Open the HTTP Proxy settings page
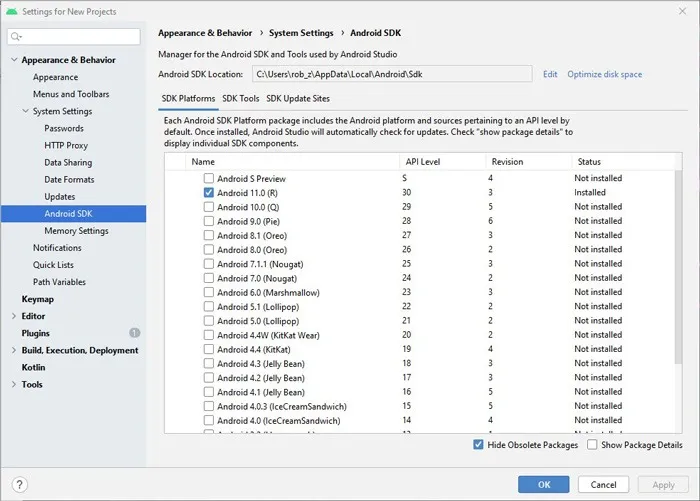 (66, 146)
